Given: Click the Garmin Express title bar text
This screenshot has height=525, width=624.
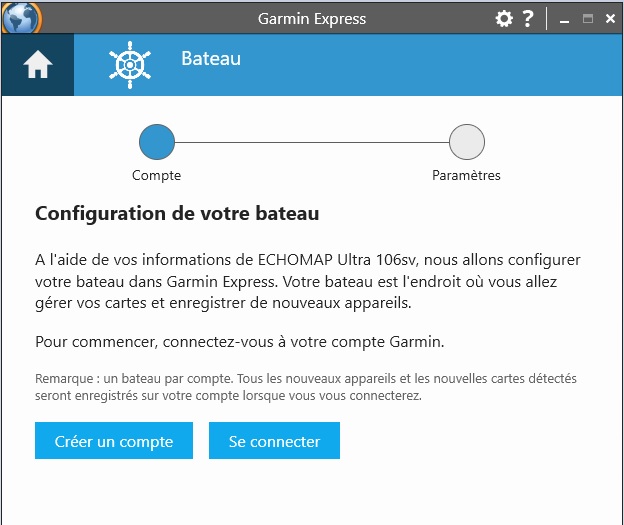Looking at the screenshot, I should pyautogui.click(x=312, y=19).
